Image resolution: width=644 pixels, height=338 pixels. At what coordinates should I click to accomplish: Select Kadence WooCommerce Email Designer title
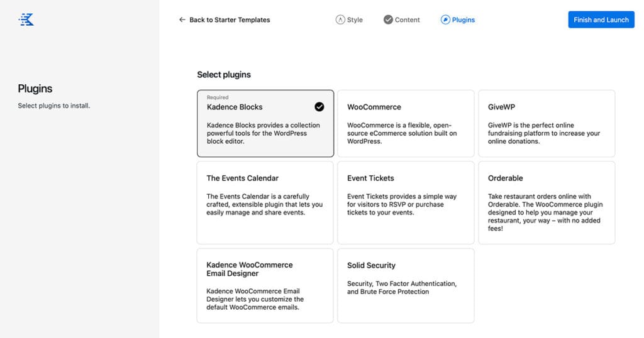(x=249, y=269)
